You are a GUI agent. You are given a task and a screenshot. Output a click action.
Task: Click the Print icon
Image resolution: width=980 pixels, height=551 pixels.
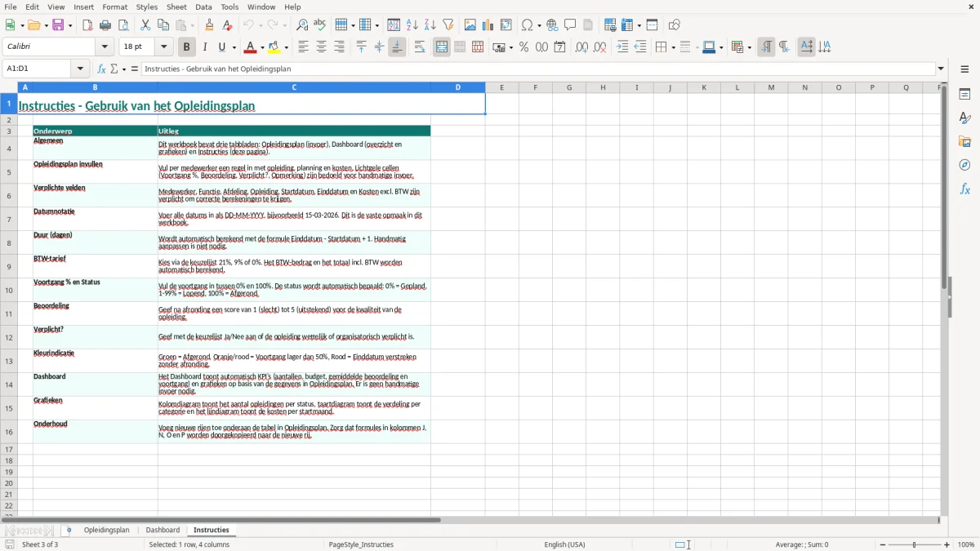pos(105,25)
